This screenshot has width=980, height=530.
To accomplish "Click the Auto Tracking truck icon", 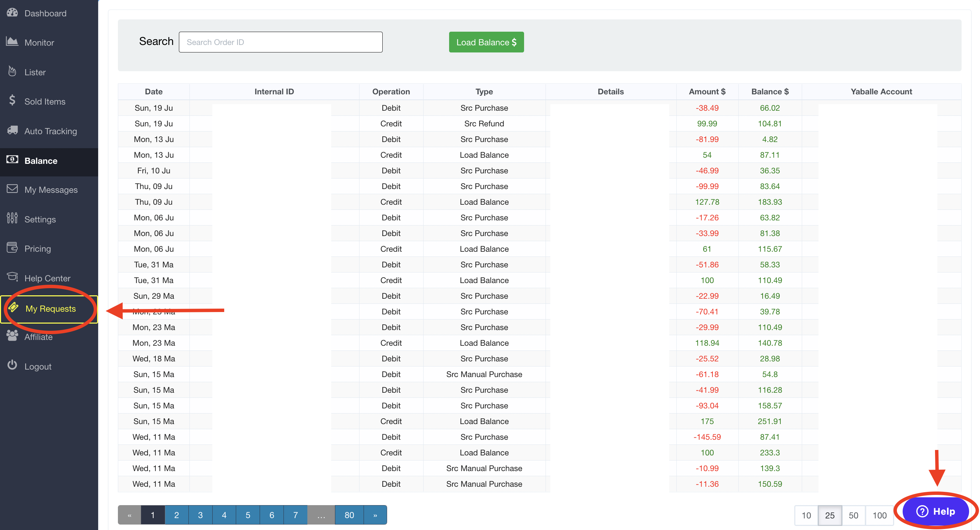I will [12, 130].
